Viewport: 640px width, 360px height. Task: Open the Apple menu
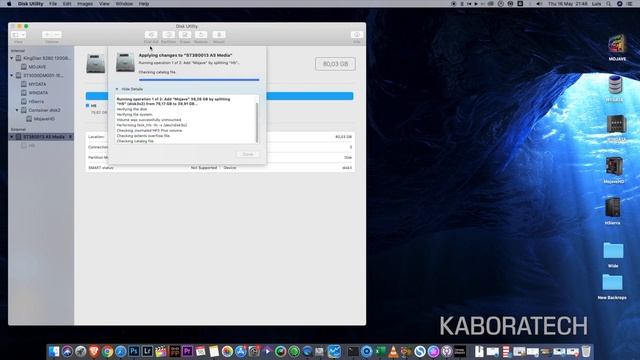click(x=9, y=4)
